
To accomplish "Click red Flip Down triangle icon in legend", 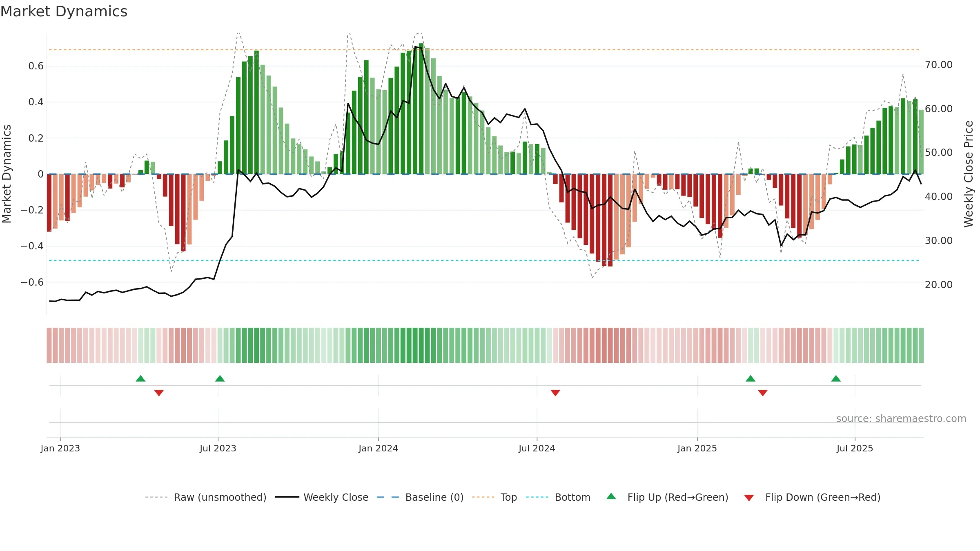I will pos(749,498).
